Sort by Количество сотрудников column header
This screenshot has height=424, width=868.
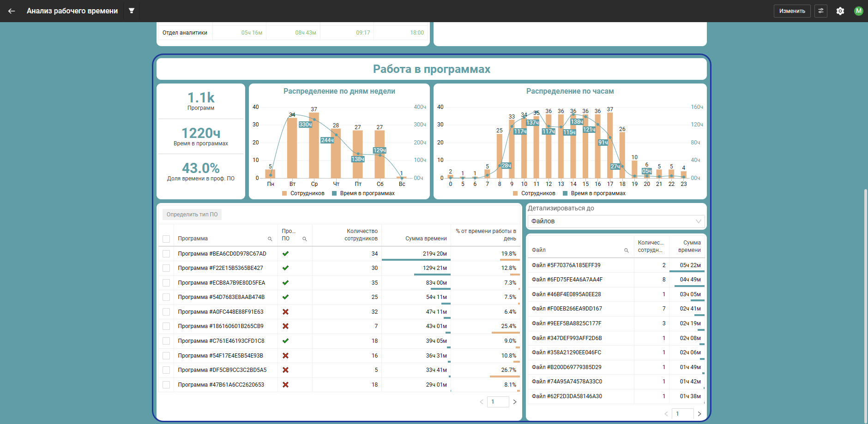coord(347,235)
